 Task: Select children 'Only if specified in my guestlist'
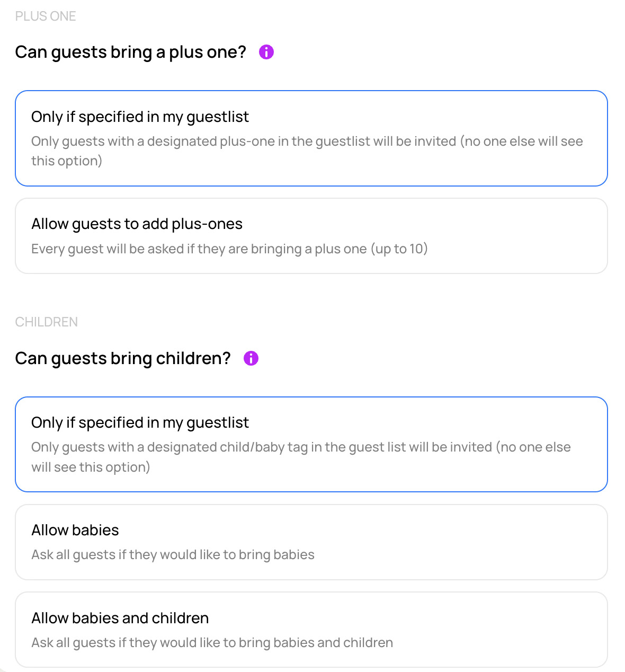311,444
